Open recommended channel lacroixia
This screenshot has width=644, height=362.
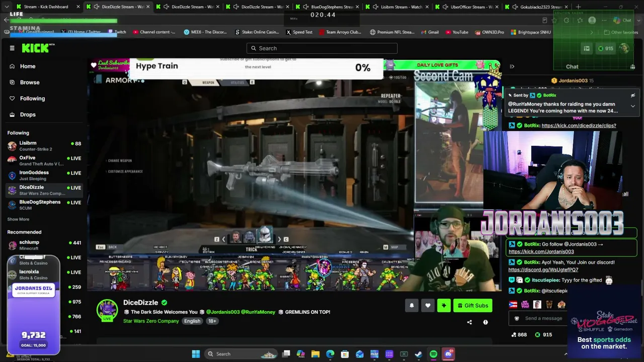44,275
